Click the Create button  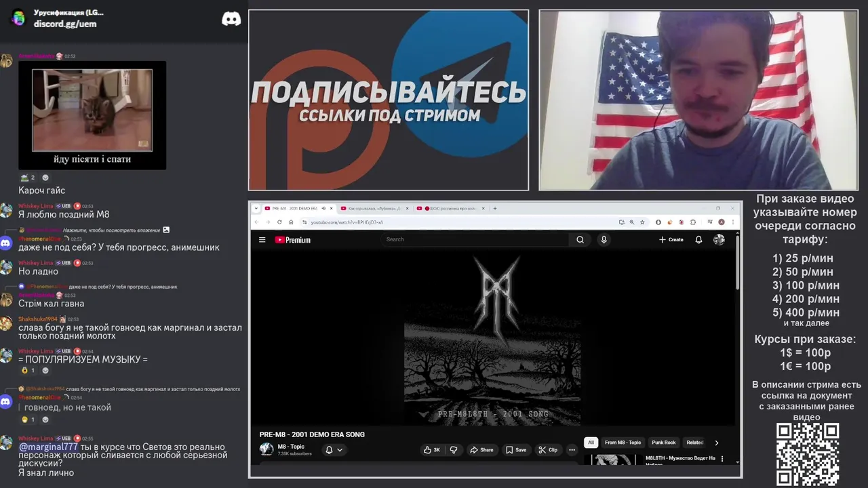pyautogui.click(x=671, y=239)
